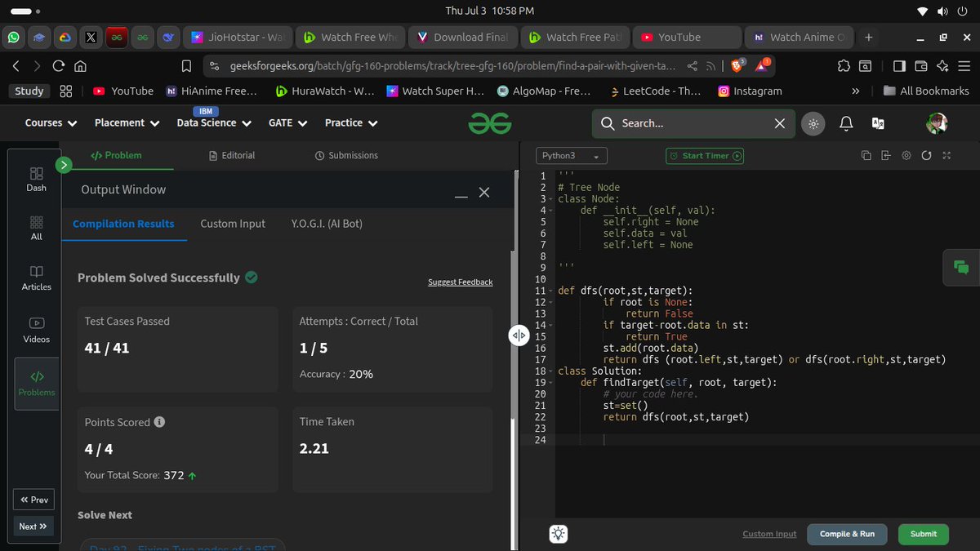Clear the search box with X icon
Screen dimensions: 980x551
(779, 123)
